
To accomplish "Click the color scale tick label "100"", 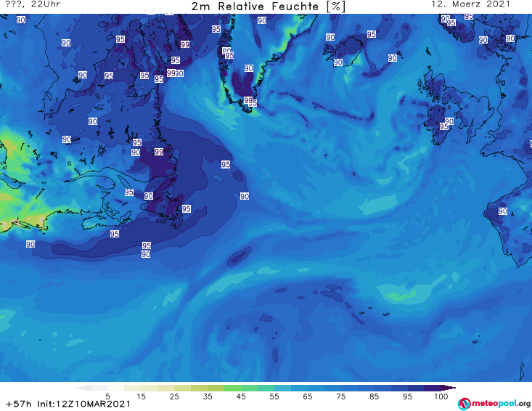I will (441, 396).
